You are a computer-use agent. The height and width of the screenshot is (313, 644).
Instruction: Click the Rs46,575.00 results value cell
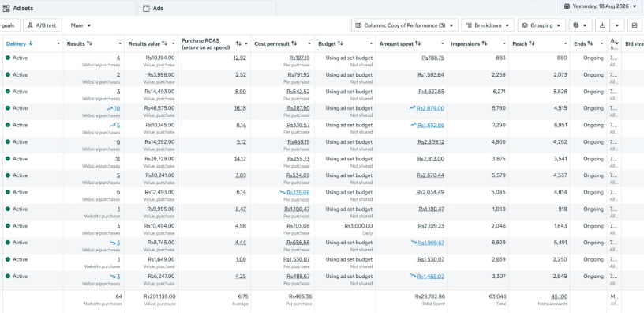click(159, 108)
